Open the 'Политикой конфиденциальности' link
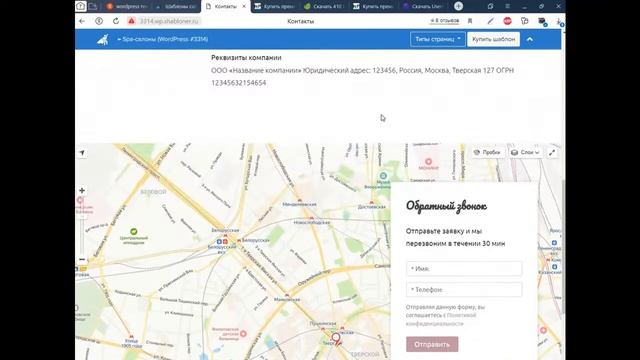640x360 pixels. [441, 319]
